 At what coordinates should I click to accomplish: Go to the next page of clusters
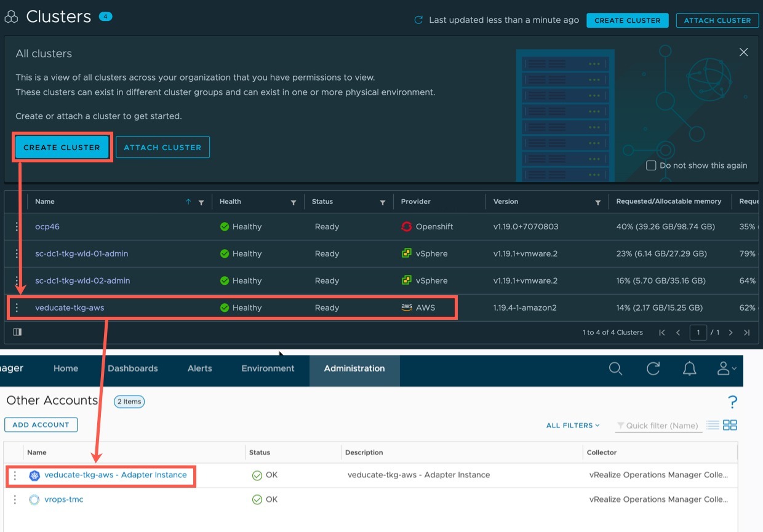tap(730, 333)
